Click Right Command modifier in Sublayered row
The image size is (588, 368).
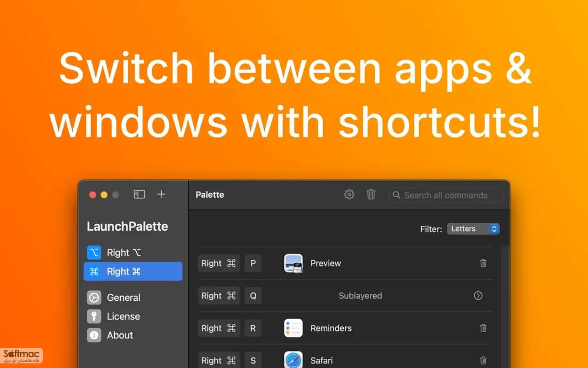pos(219,296)
